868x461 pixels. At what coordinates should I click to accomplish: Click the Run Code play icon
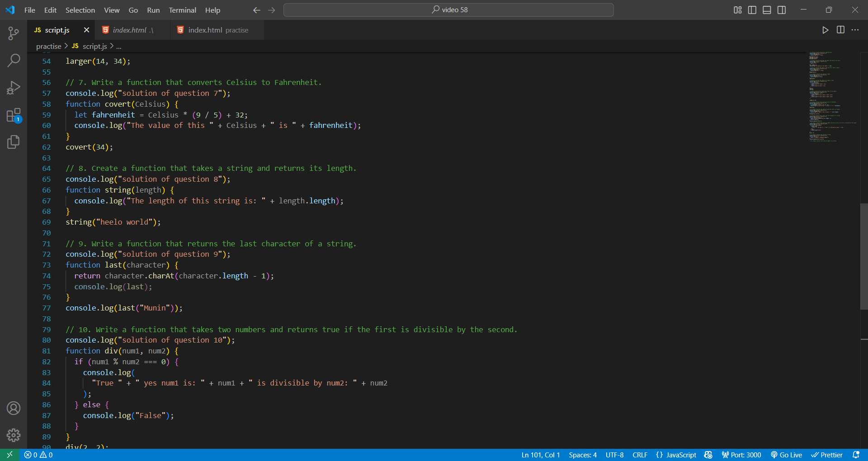(826, 30)
